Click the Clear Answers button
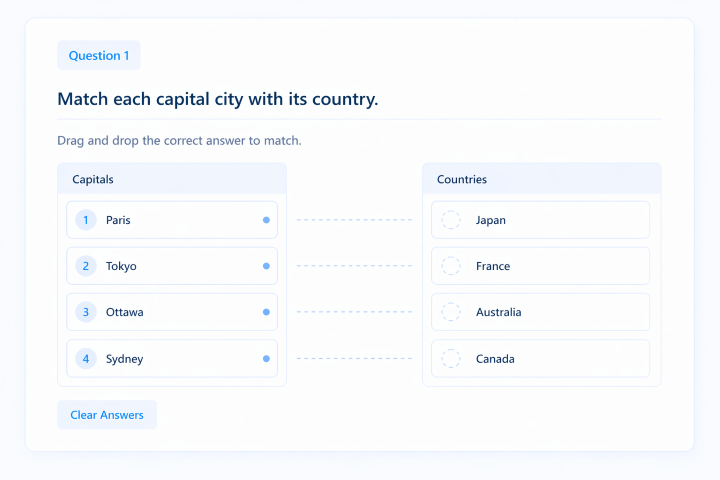Viewport: 720px width, 480px height. click(x=107, y=415)
